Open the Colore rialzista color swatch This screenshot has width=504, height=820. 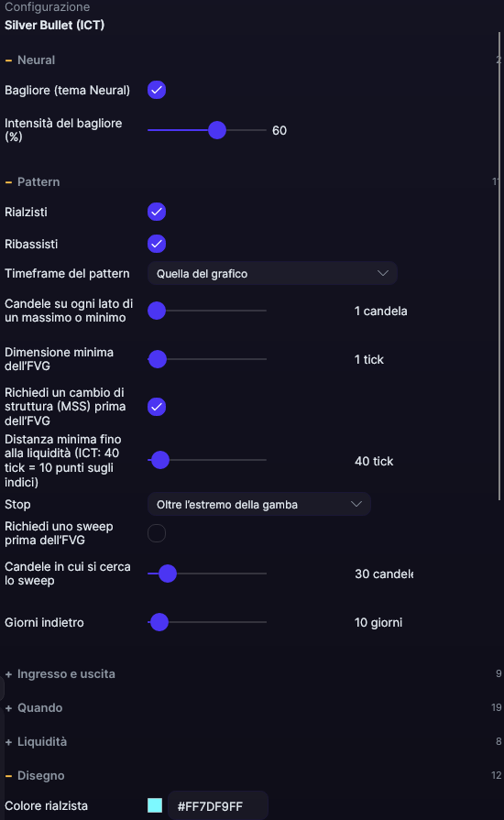coord(155,805)
